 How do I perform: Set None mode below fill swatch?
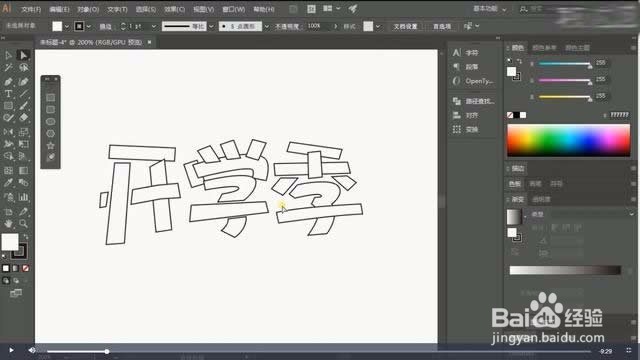pyautogui.click(x=26, y=268)
